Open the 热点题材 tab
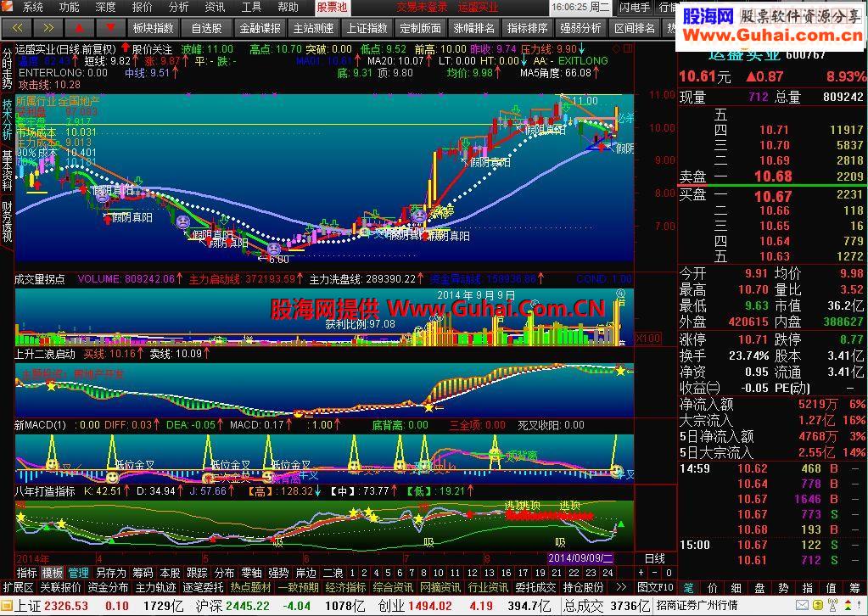The width and height of the screenshot is (868, 616). (x=251, y=586)
